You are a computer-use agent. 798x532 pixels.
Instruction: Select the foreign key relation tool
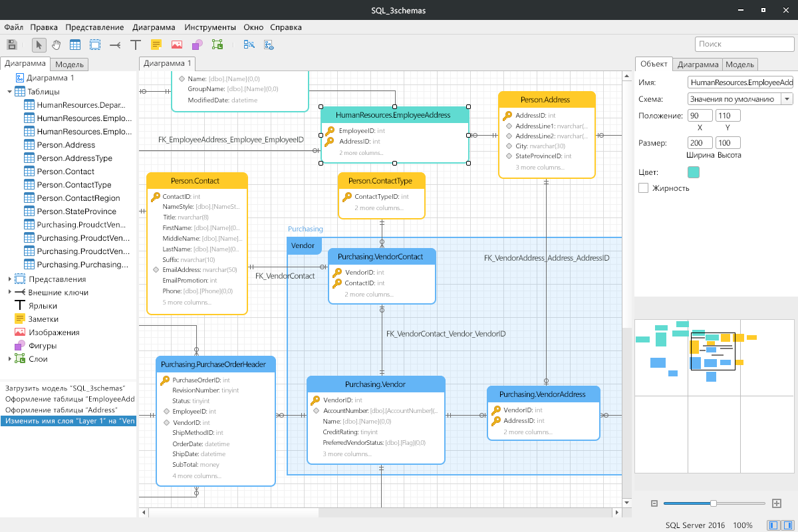(x=115, y=45)
